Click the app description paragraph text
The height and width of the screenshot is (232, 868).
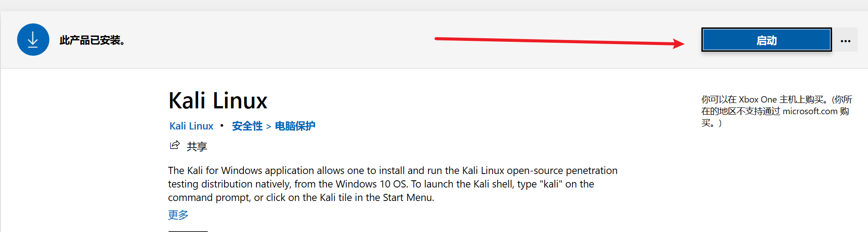[x=381, y=184]
